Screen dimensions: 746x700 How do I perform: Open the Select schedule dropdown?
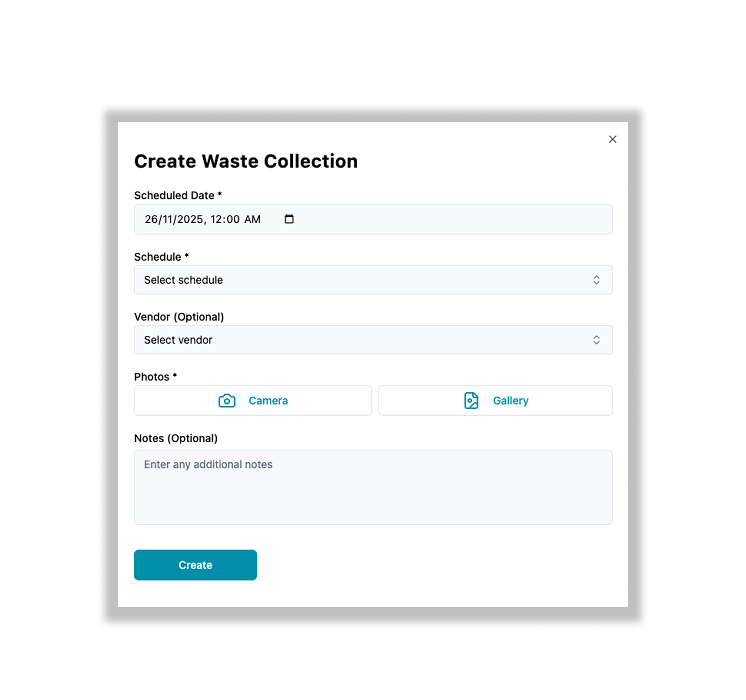point(373,280)
